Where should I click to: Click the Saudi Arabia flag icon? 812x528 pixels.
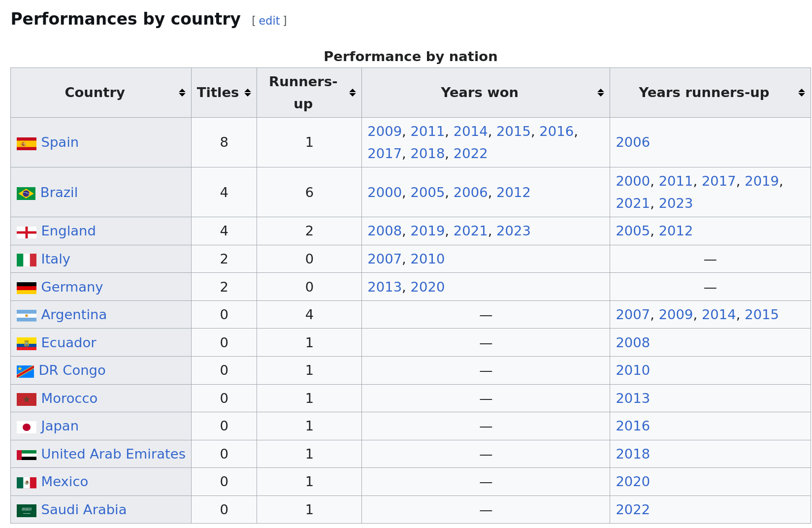coord(27,511)
